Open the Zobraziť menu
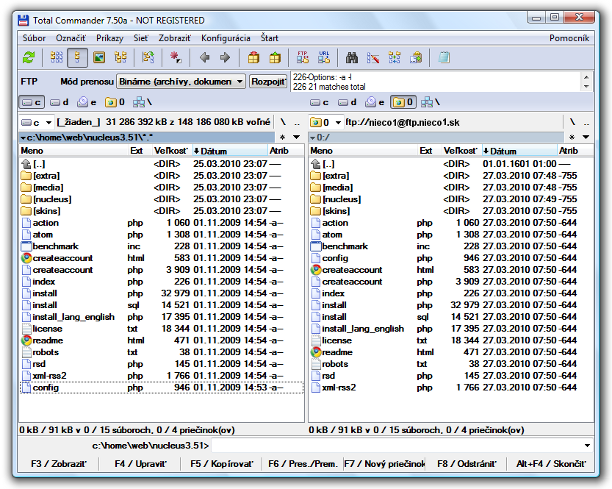The image size is (612, 489). coord(174,38)
